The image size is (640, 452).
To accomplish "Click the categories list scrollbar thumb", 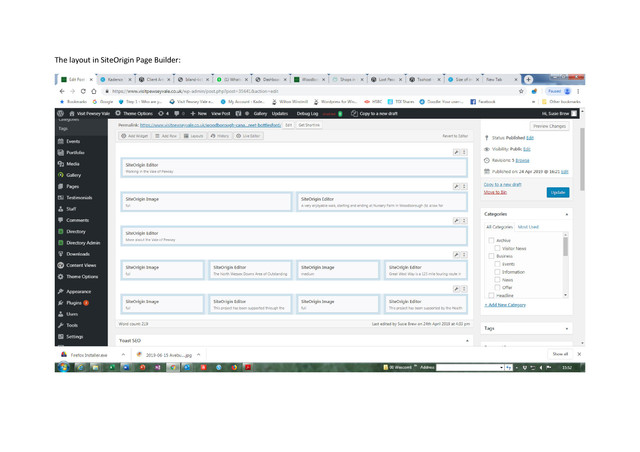I will tap(565, 247).
